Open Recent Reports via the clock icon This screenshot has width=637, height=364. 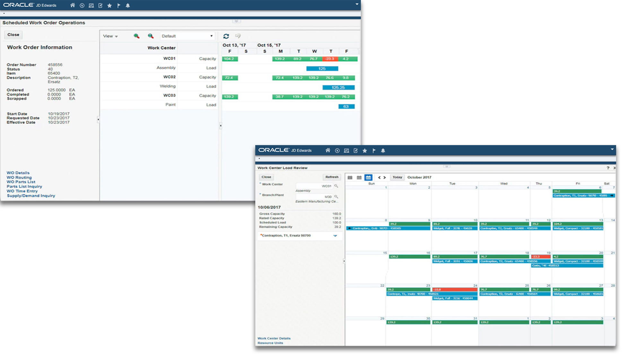point(82,5)
